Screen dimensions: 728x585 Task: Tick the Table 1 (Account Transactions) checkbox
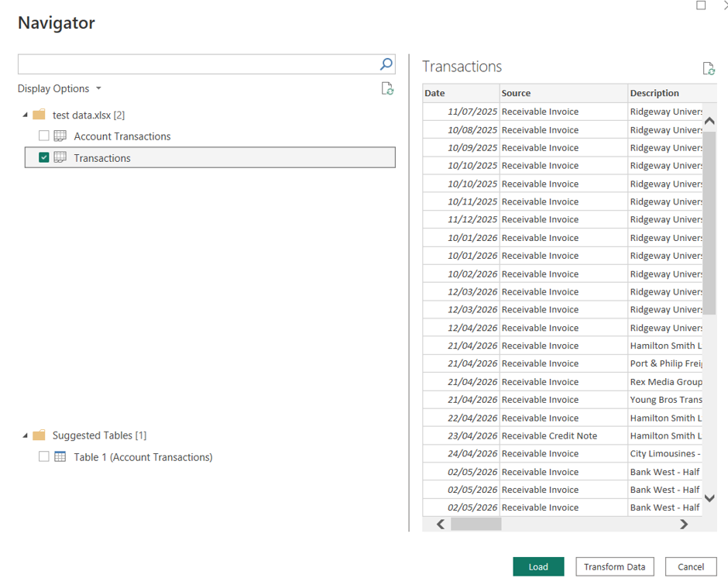click(43, 456)
